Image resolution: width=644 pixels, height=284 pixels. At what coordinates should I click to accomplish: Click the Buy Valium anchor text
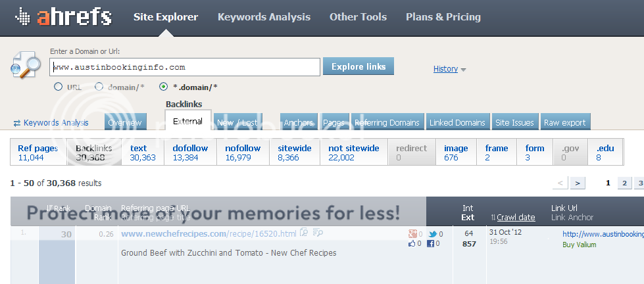click(x=580, y=245)
